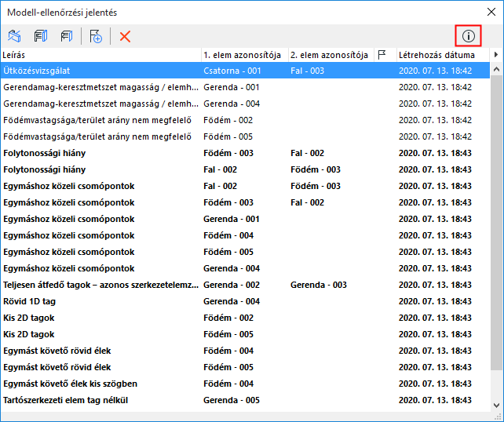Viewport: 504px width, 422px height.
Task: Click the Gerenda - 002 cell
Action: pos(232,285)
